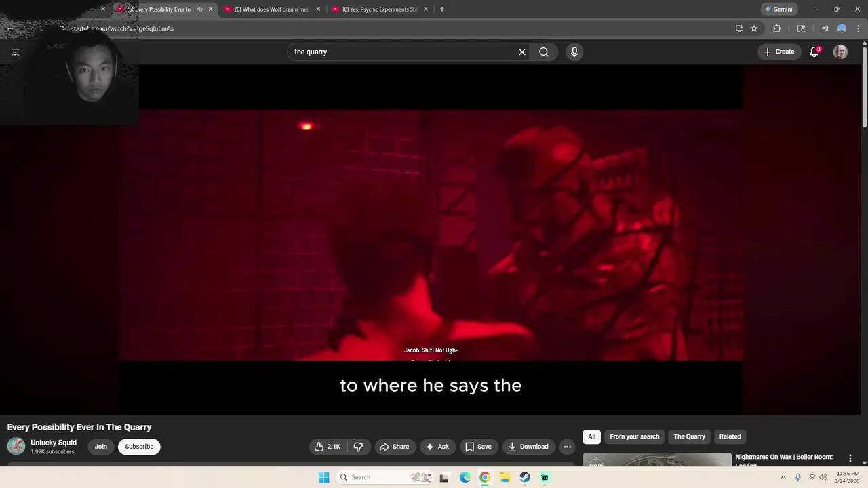Open options for Nightmares On Wax video
This screenshot has width=868, height=488.
[x=850, y=458]
